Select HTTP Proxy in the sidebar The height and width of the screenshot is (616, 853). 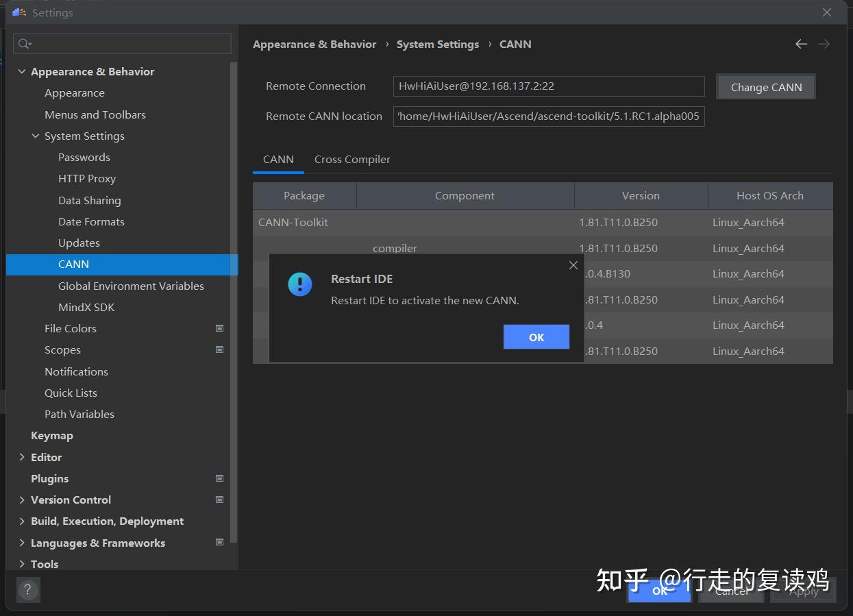click(87, 178)
